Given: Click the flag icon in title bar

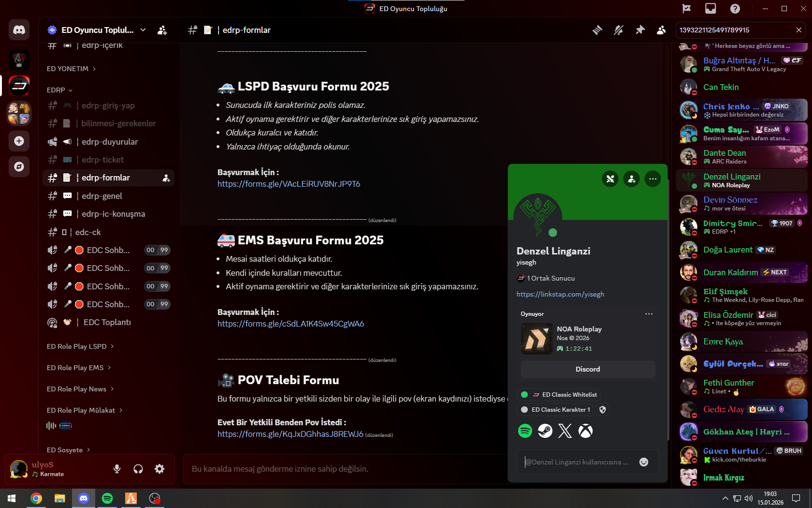Looking at the screenshot, I should 686,9.
